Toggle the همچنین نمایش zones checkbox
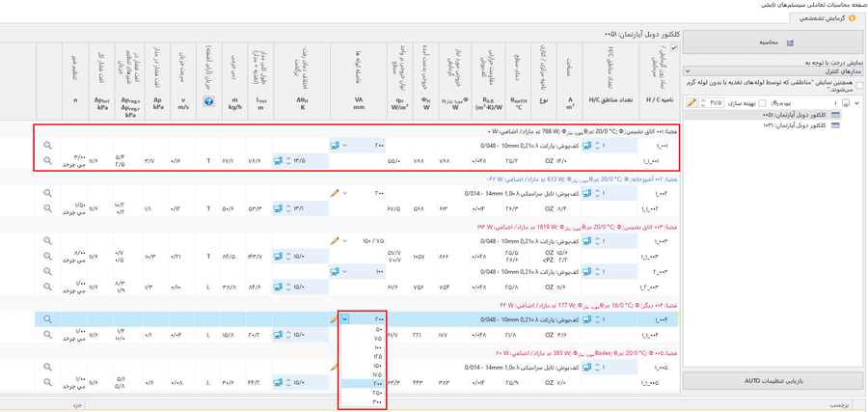Screen dimensions: 868x412 click(859, 86)
